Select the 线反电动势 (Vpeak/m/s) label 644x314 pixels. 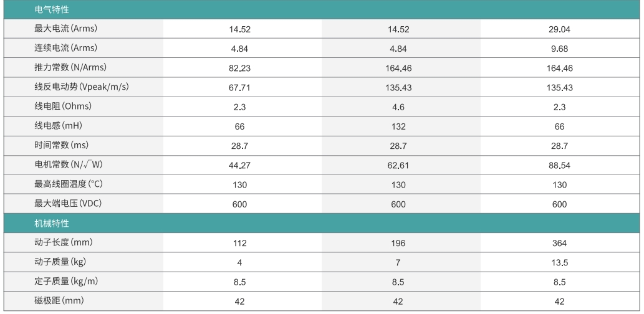(x=82, y=87)
